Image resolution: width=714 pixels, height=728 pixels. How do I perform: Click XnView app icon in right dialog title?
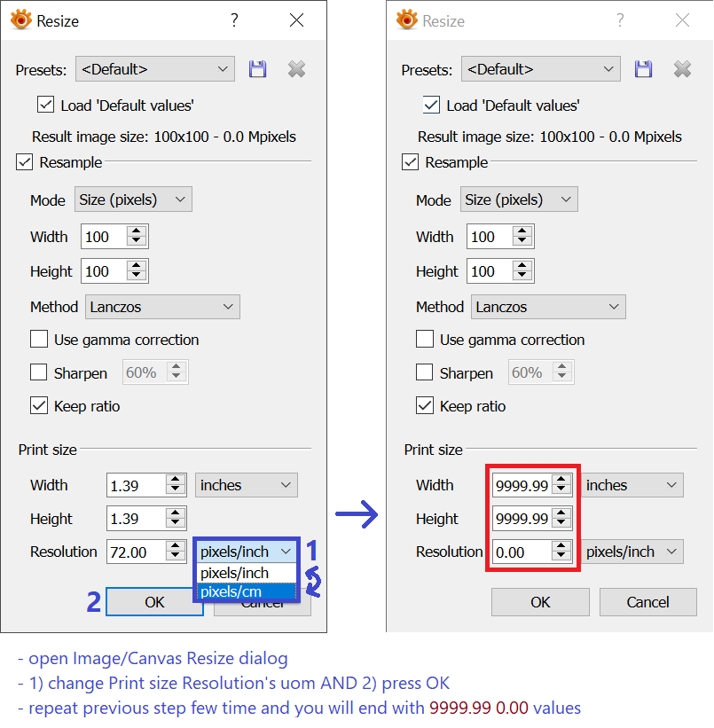click(407, 20)
